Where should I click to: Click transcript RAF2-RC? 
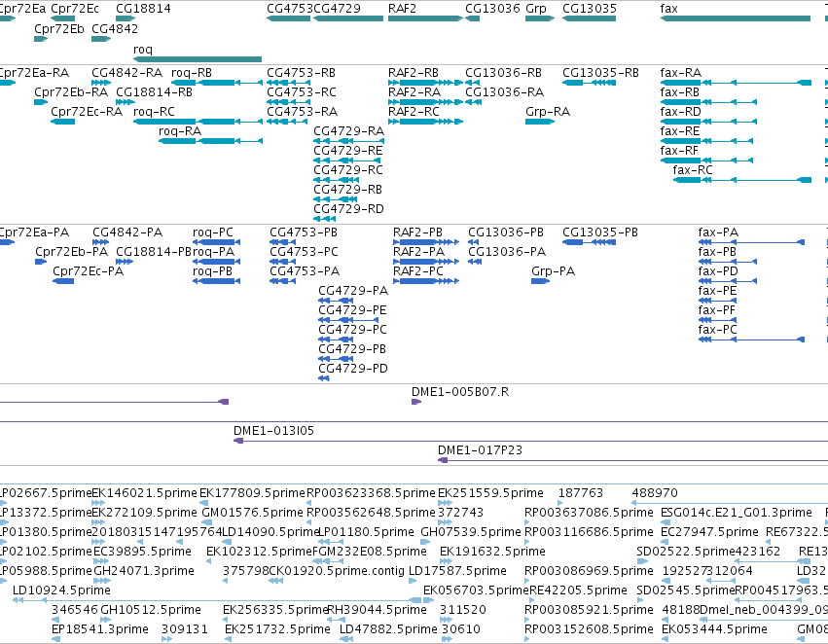click(x=414, y=112)
